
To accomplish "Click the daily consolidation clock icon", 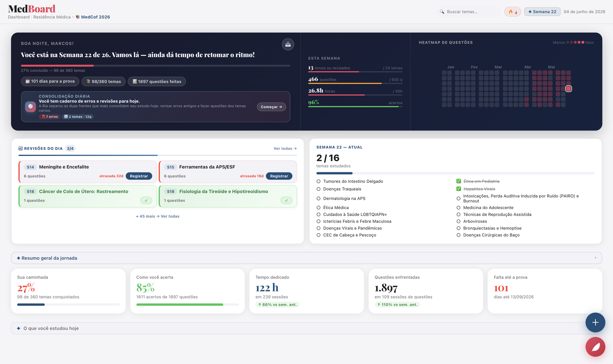I will tap(30, 107).
